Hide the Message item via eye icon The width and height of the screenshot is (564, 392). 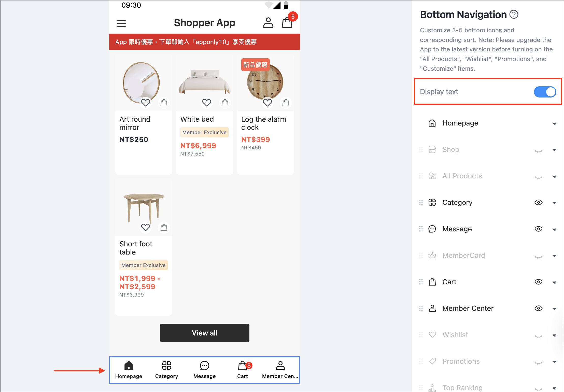[539, 229]
